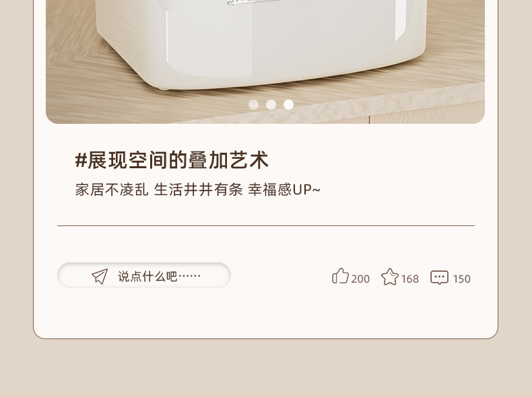Click the beige background below the card

point(266,368)
